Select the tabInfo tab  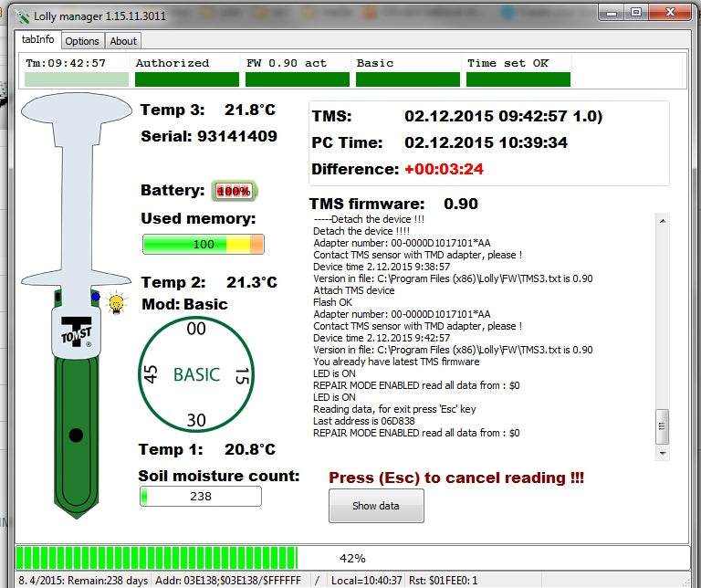[x=39, y=40]
